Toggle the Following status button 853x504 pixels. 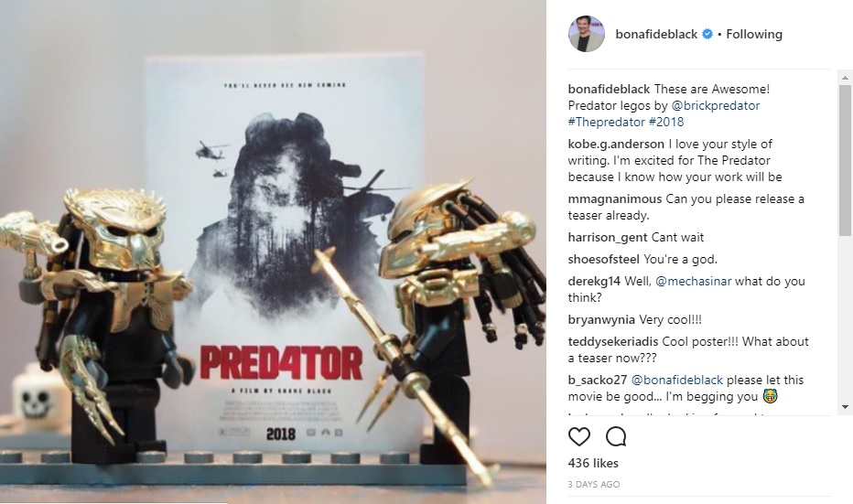(x=754, y=34)
